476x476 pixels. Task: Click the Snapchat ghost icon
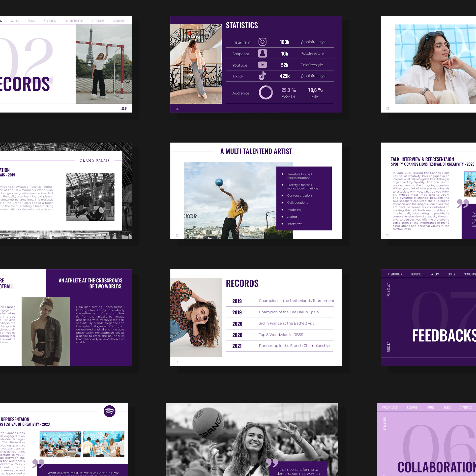(x=262, y=53)
